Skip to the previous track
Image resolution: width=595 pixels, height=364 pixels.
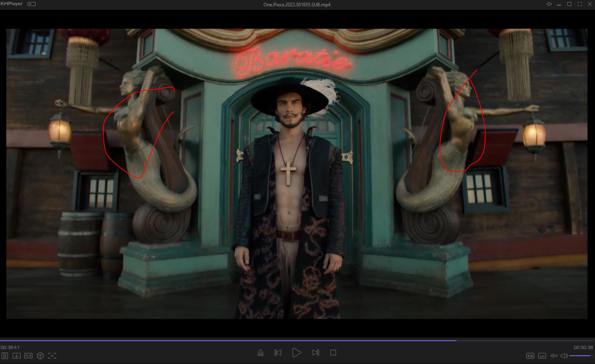point(278,353)
